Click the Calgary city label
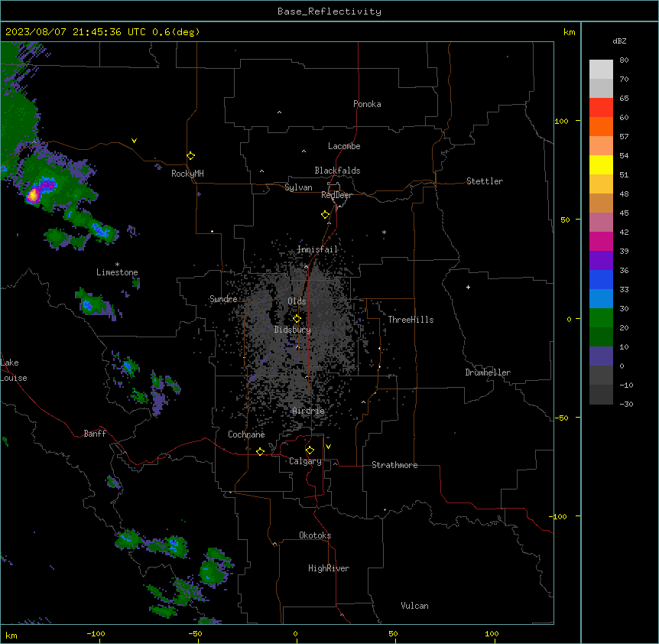 pos(305,461)
